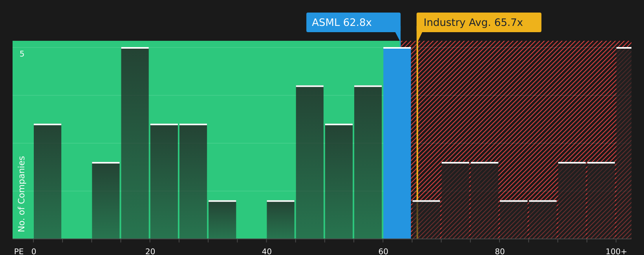Select the tall bar for PE 15-20

pyautogui.click(x=135, y=143)
